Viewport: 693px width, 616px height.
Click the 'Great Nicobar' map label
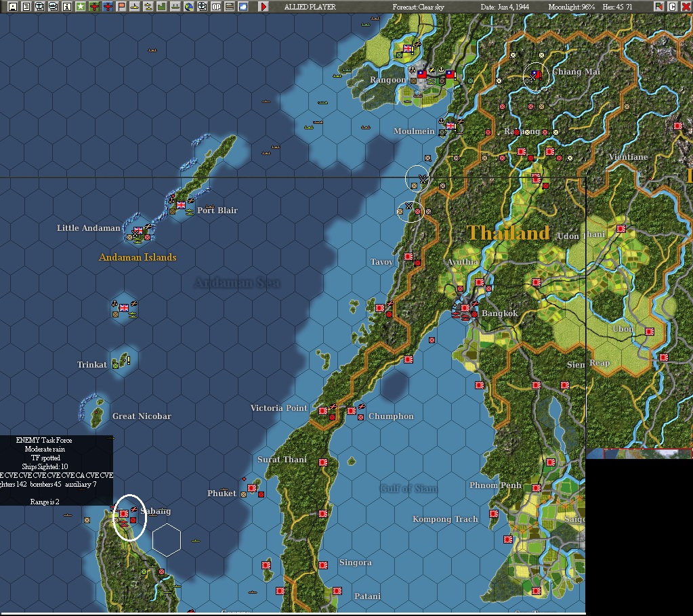pyautogui.click(x=142, y=416)
